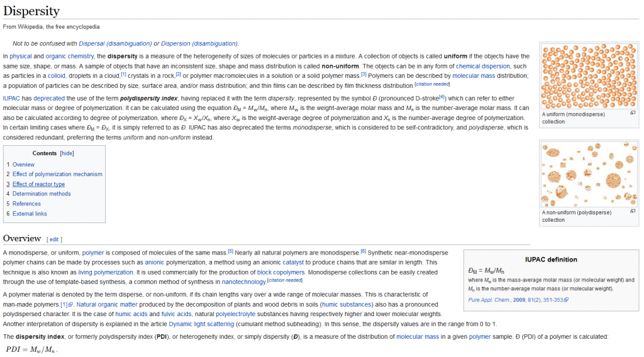Open the nanotechnology link
The image size is (644, 357).
click(244, 282)
